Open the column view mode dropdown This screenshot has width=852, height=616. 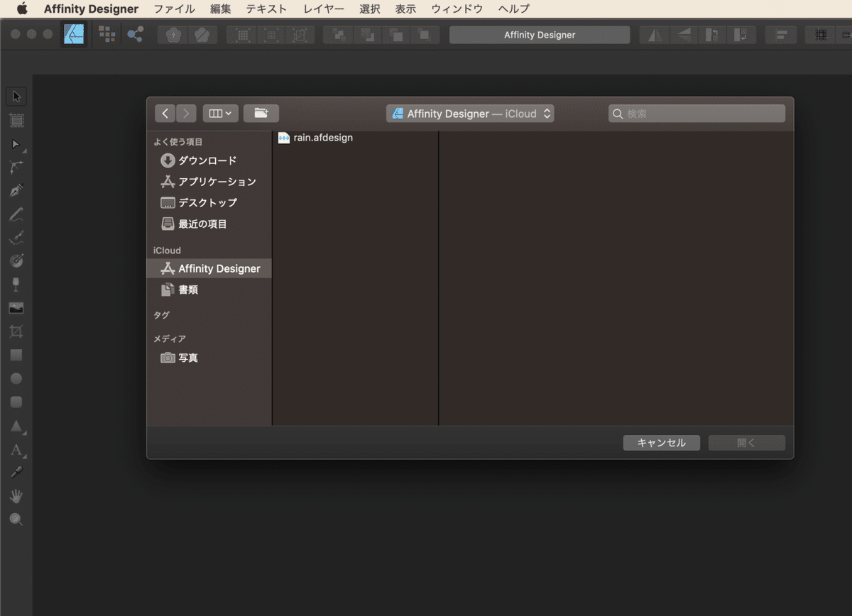pyautogui.click(x=220, y=114)
